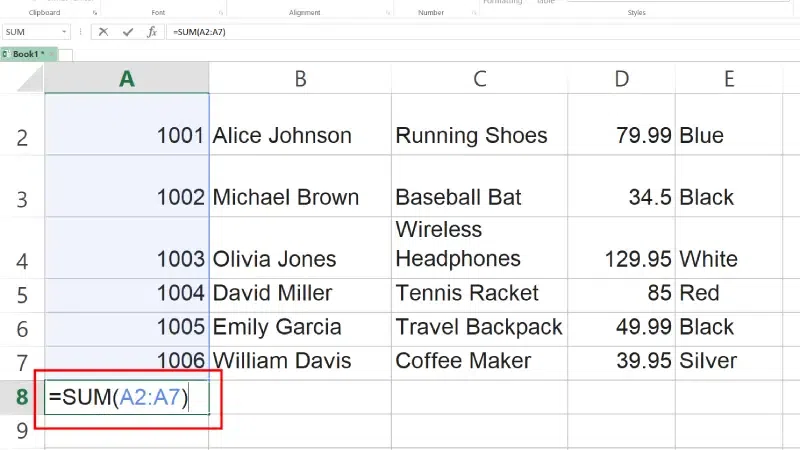Confirm the formula with the Enter checkmark

pos(127,32)
